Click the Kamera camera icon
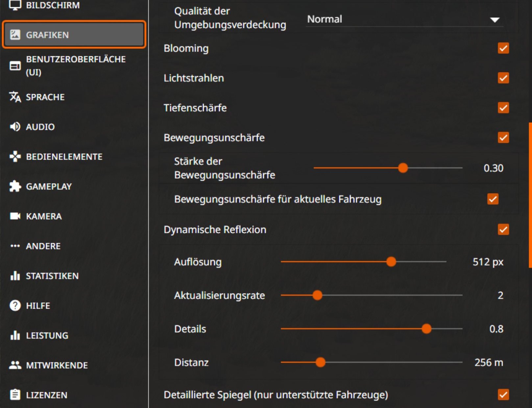 coord(15,216)
